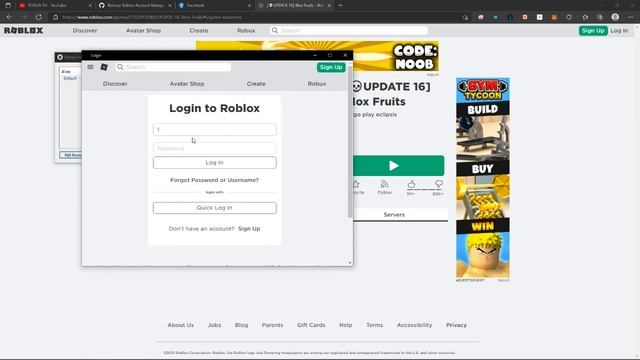Click the browser address bar URL

(152, 18)
